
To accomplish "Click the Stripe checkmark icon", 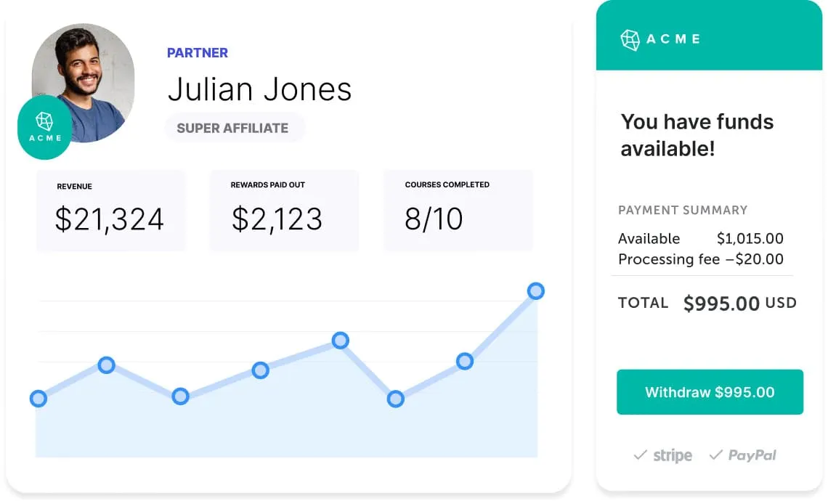I will pos(640,455).
